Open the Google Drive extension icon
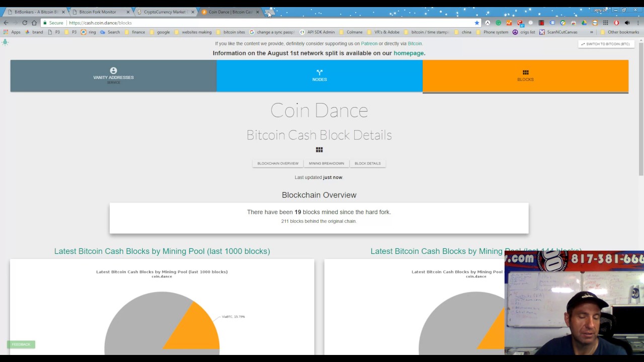The height and width of the screenshot is (362, 644). coord(584,23)
